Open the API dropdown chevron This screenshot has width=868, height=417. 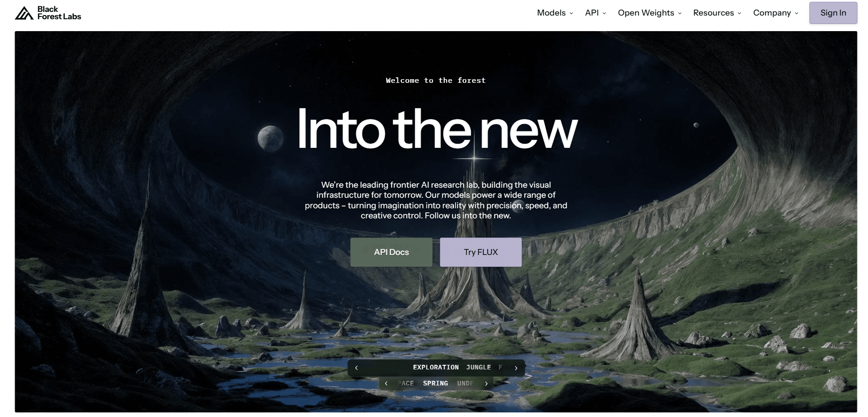tap(604, 13)
